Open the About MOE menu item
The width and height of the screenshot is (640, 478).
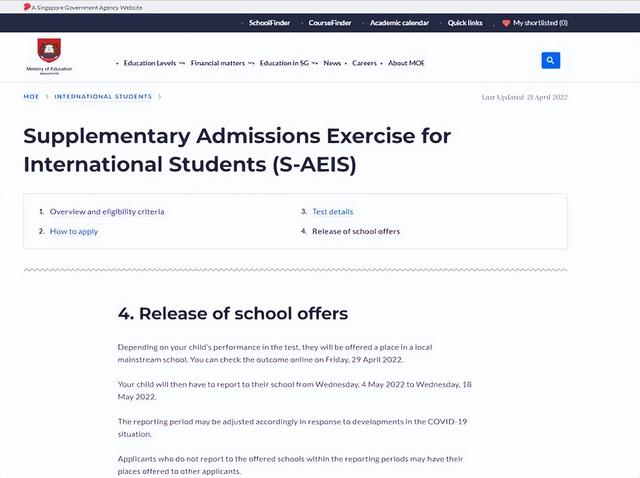coord(406,63)
